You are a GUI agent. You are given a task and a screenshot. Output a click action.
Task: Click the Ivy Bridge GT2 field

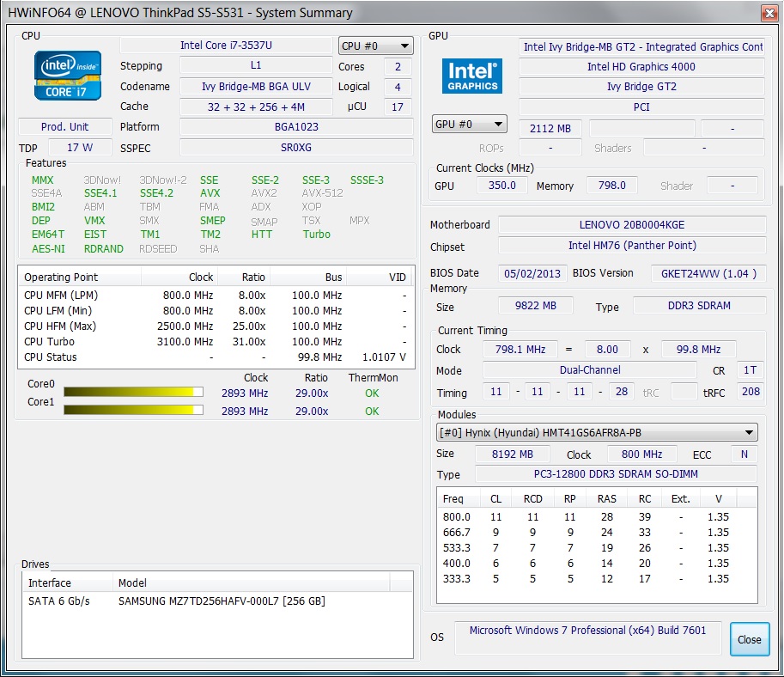point(641,87)
